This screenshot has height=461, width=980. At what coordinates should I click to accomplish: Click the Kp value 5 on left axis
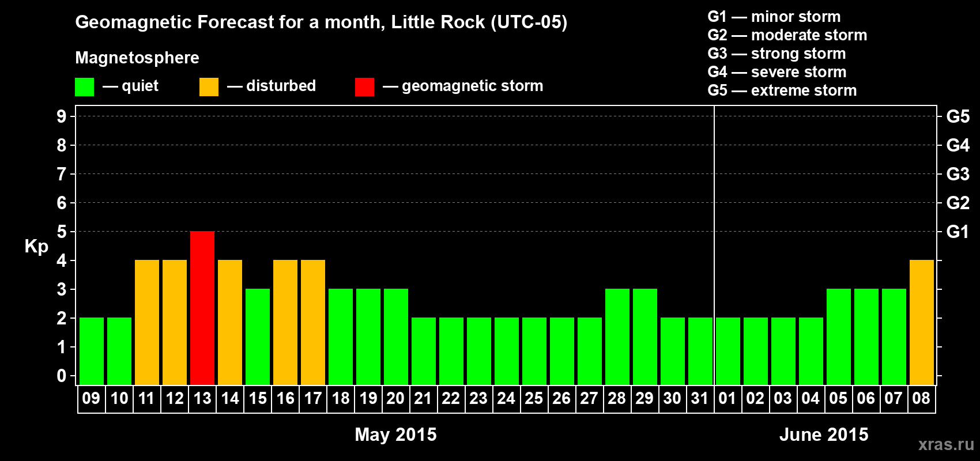pyautogui.click(x=62, y=232)
